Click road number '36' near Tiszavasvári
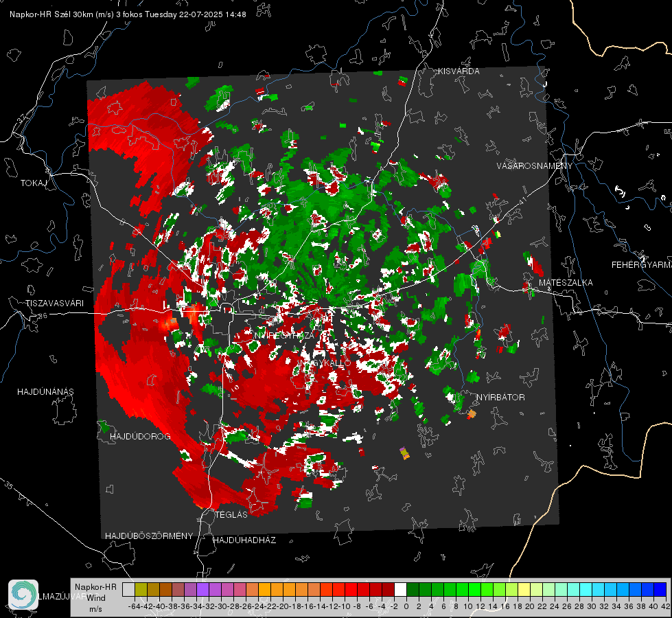Viewport: 672px width, 618px height. (43, 316)
